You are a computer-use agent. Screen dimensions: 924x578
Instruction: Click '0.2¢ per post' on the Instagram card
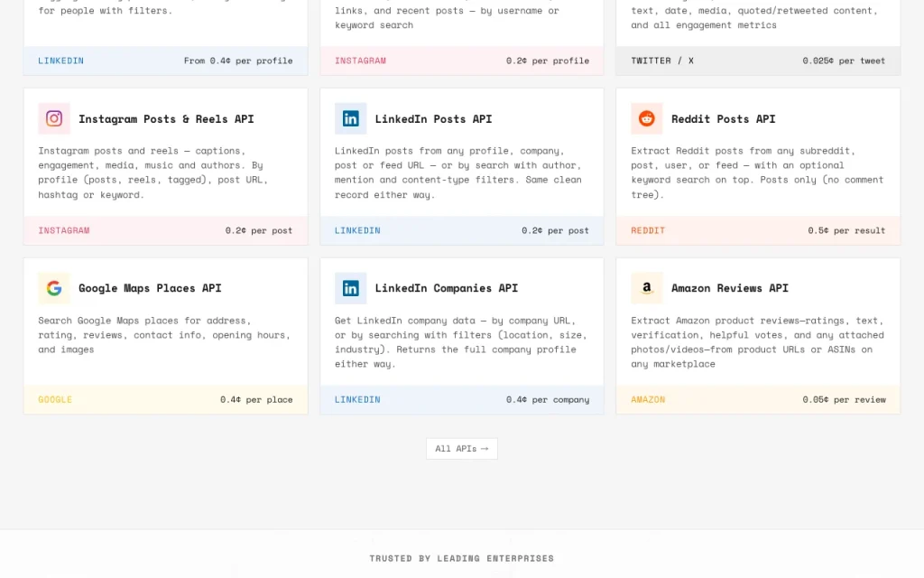pos(259,230)
